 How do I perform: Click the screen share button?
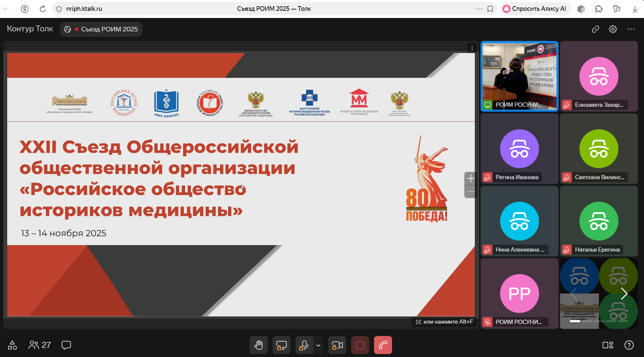281,345
